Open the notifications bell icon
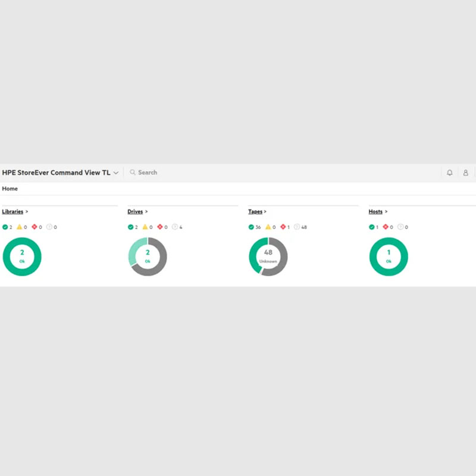 pos(449,173)
